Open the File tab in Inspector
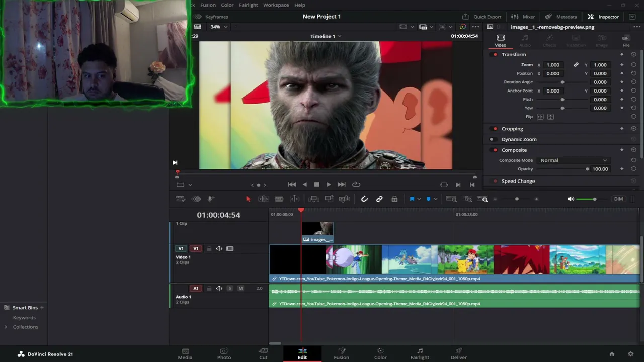 626,41
